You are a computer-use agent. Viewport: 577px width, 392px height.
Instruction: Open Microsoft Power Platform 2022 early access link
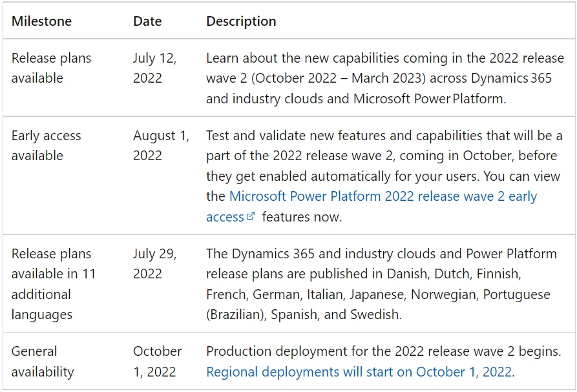[x=372, y=206]
